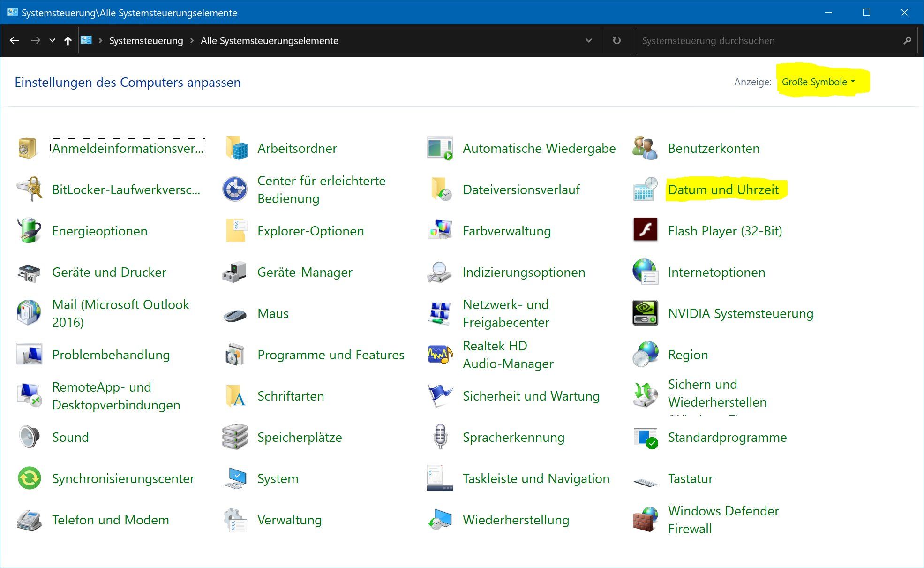The height and width of the screenshot is (568, 924).
Task: Expand the chevron after Systemsteuerung breadcrumb
Action: click(192, 41)
